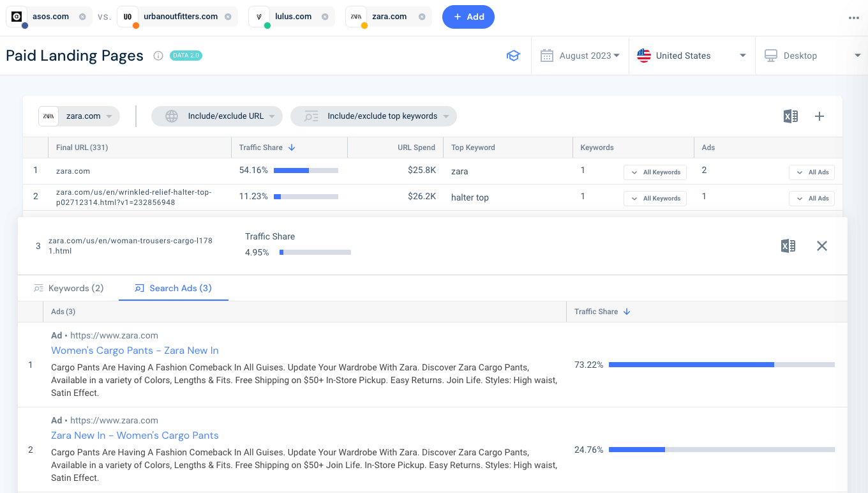Image resolution: width=868 pixels, height=493 pixels.
Task: Click the urbanoutfitters.com UO logo icon
Action: pyautogui.click(x=128, y=17)
